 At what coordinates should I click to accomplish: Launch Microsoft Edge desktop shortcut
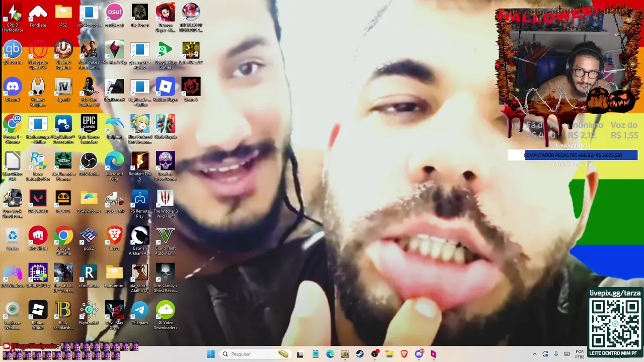click(x=114, y=166)
